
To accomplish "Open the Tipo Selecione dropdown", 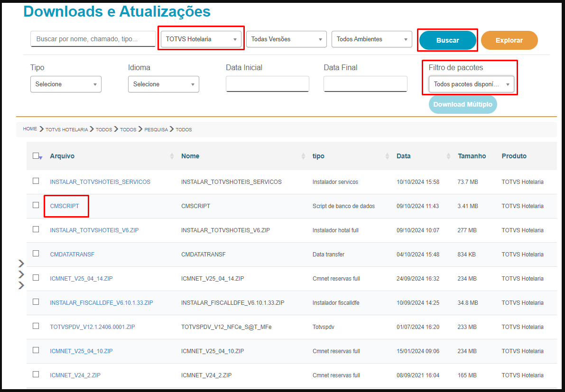I will pyautogui.click(x=66, y=84).
